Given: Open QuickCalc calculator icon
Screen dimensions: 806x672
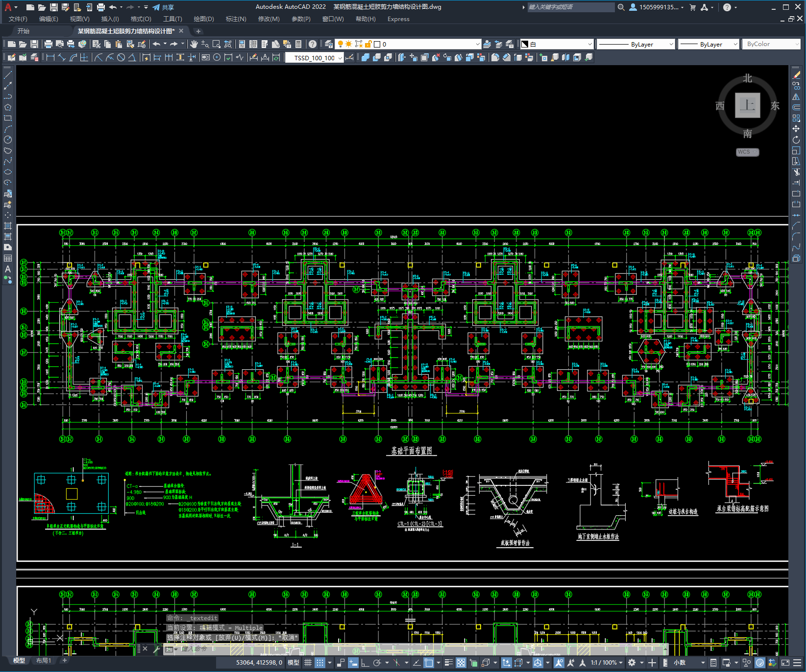Looking at the screenshot, I should click(298, 44).
